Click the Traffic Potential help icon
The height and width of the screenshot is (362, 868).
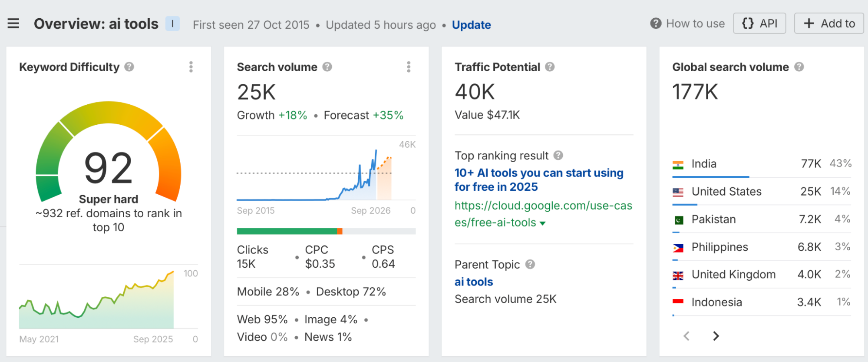(x=550, y=67)
